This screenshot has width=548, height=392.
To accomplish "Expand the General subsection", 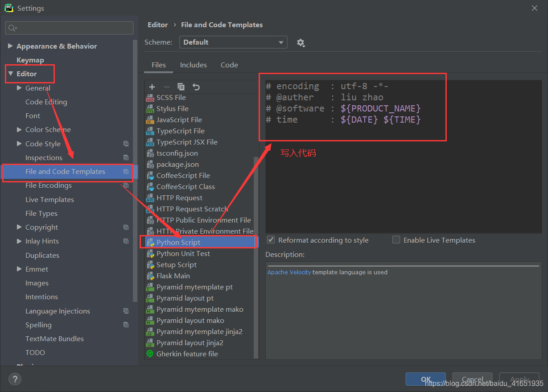I will click(x=19, y=88).
